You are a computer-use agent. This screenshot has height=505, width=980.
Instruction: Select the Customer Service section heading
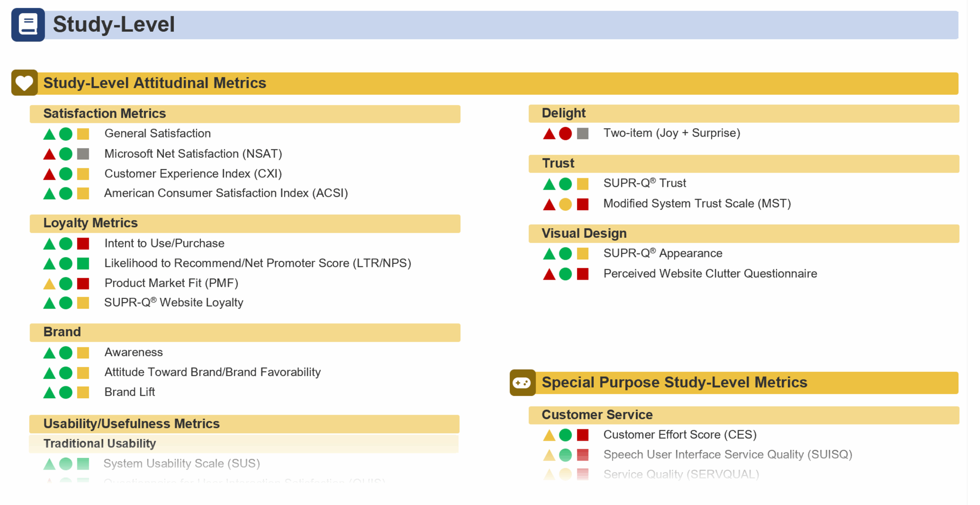pyautogui.click(x=597, y=415)
